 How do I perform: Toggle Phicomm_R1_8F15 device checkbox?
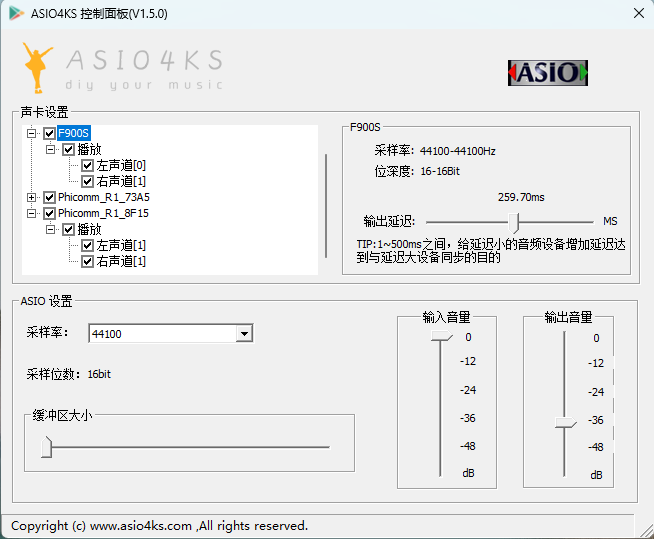pos(50,214)
